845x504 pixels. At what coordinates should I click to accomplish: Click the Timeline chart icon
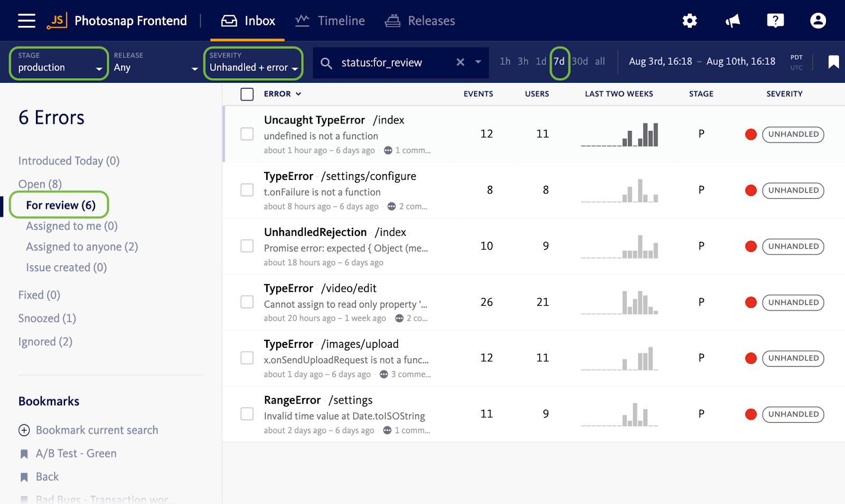(302, 21)
